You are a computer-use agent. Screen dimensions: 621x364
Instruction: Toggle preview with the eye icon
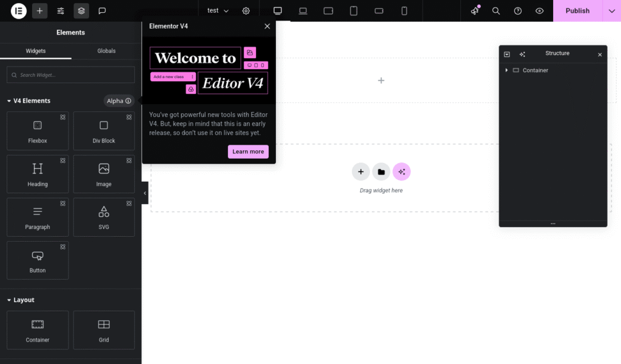(539, 11)
